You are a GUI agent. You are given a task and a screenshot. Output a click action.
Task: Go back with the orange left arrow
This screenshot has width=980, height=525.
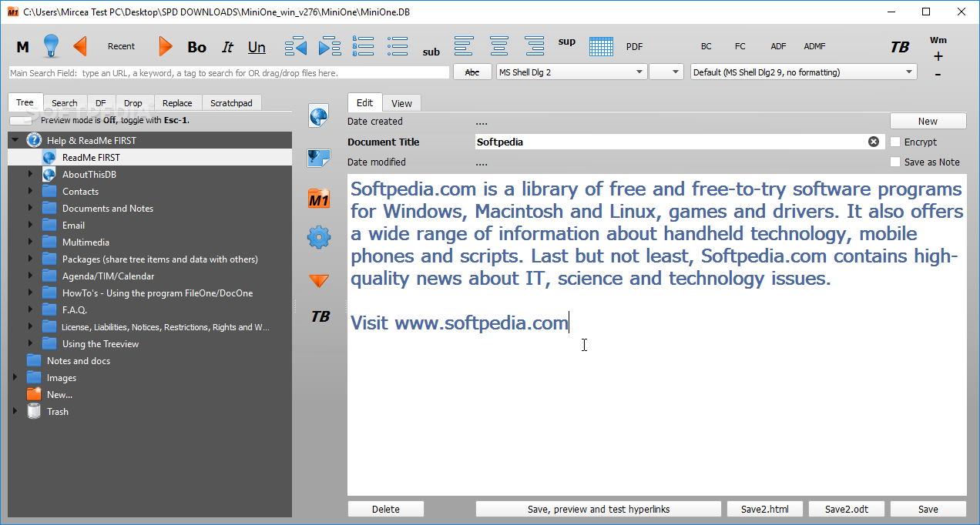point(80,46)
